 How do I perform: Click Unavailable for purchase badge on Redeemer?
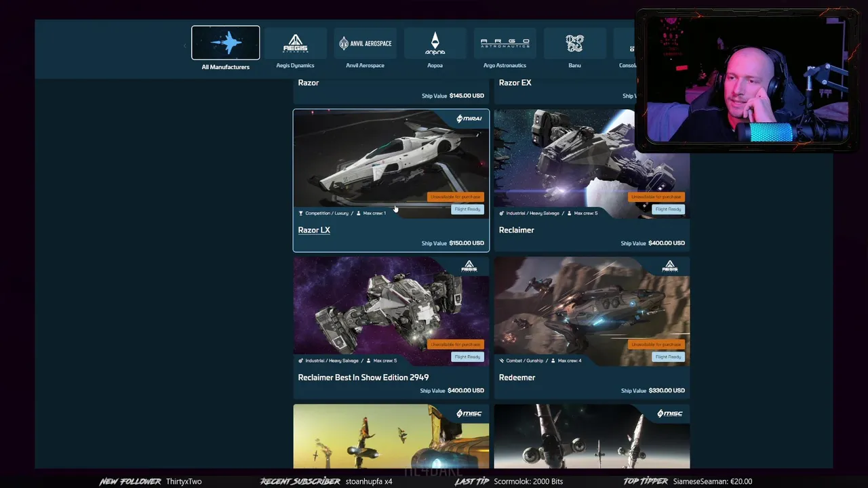point(656,344)
